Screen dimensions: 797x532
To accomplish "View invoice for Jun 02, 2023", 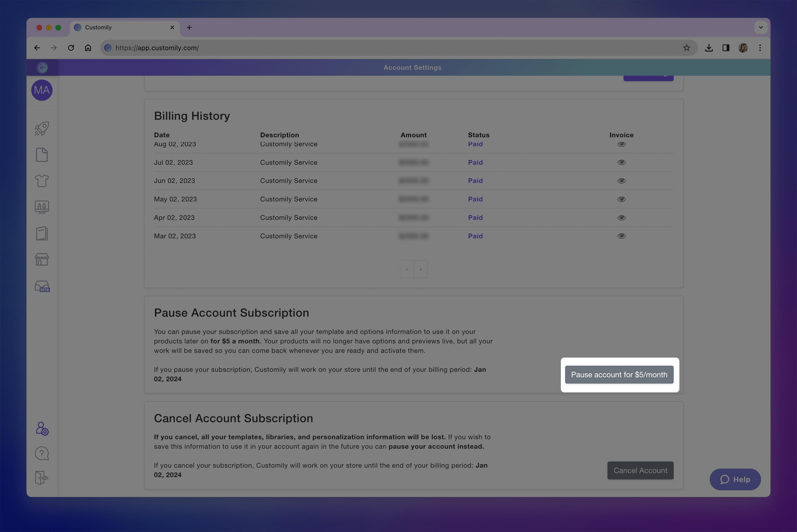I will click(x=622, y=181).
